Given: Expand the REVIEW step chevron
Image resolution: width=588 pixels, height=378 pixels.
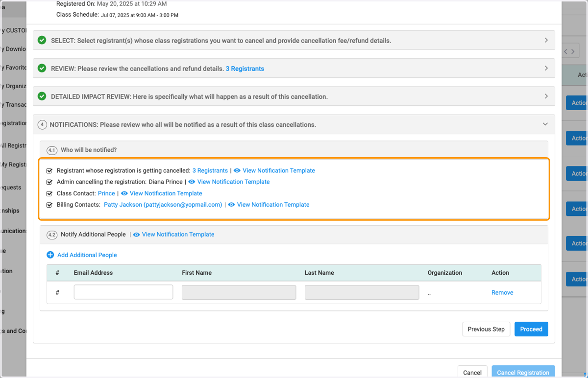Looking at the screenshot, I should coord(546,68).
